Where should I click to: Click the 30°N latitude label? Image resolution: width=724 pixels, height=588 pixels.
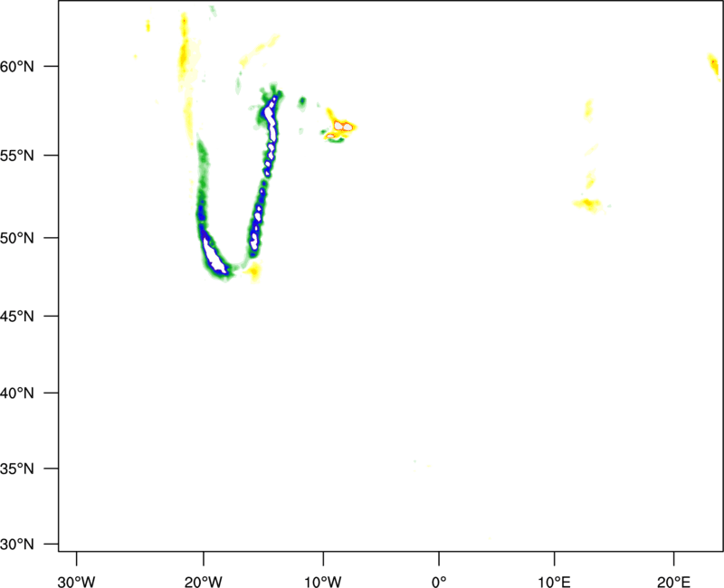click(17, 545)
